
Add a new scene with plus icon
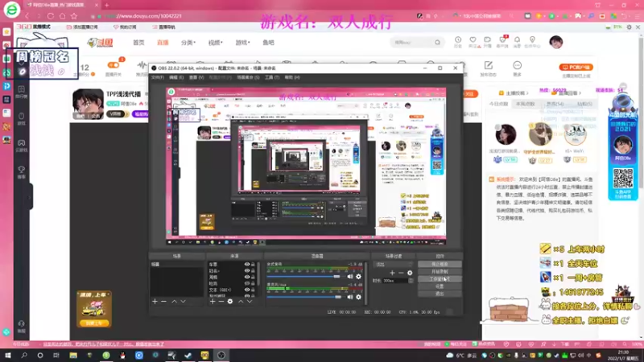[x=155, y=301]
